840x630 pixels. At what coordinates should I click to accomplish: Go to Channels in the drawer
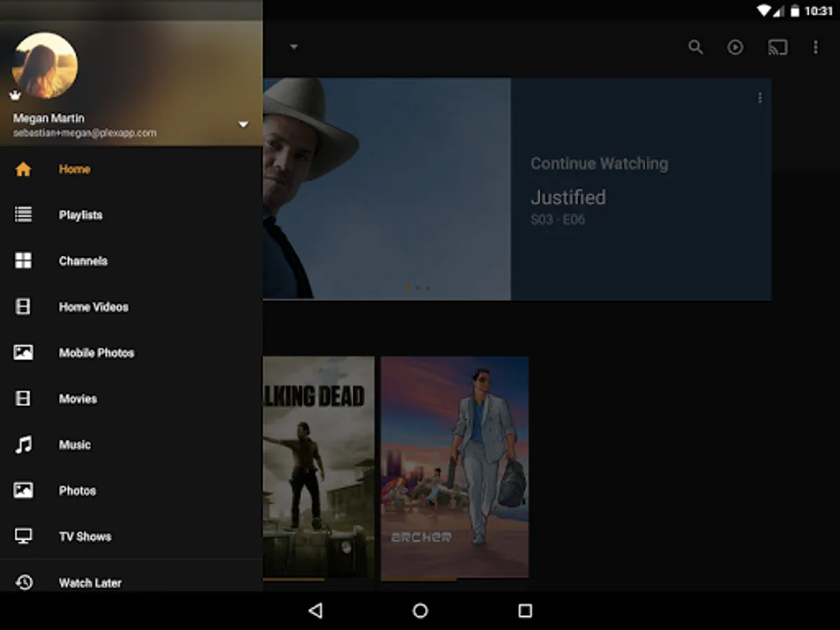131,261
